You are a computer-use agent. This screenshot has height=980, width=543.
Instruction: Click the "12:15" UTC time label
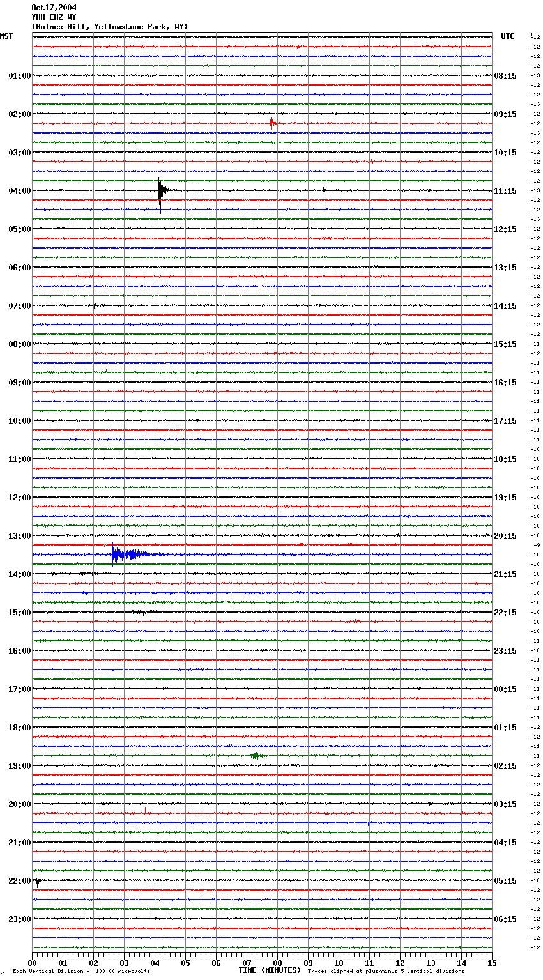tap(505, 229)
